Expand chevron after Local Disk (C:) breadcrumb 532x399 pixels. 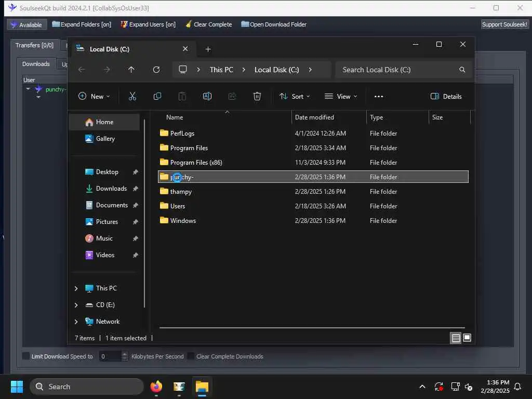310,70
